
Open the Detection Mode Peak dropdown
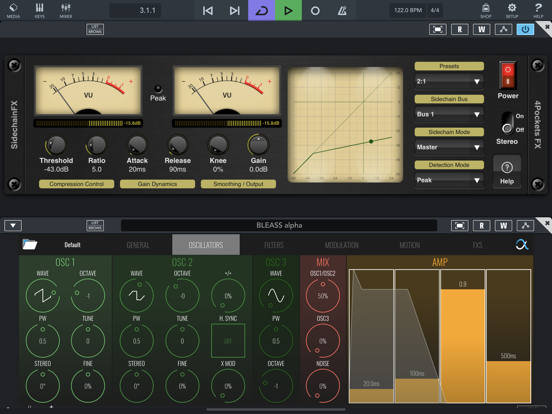pyautogui.click(x=449, y=180)
